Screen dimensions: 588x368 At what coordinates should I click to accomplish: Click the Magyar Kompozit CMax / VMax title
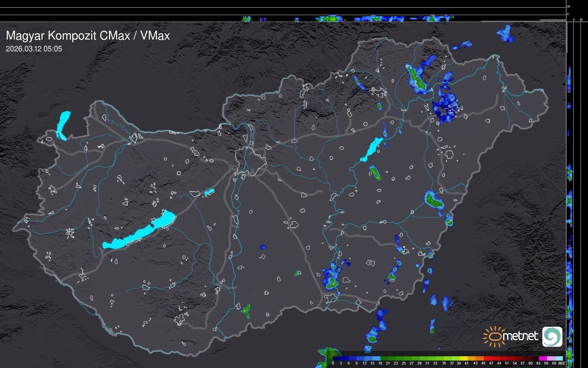(88, 36)
